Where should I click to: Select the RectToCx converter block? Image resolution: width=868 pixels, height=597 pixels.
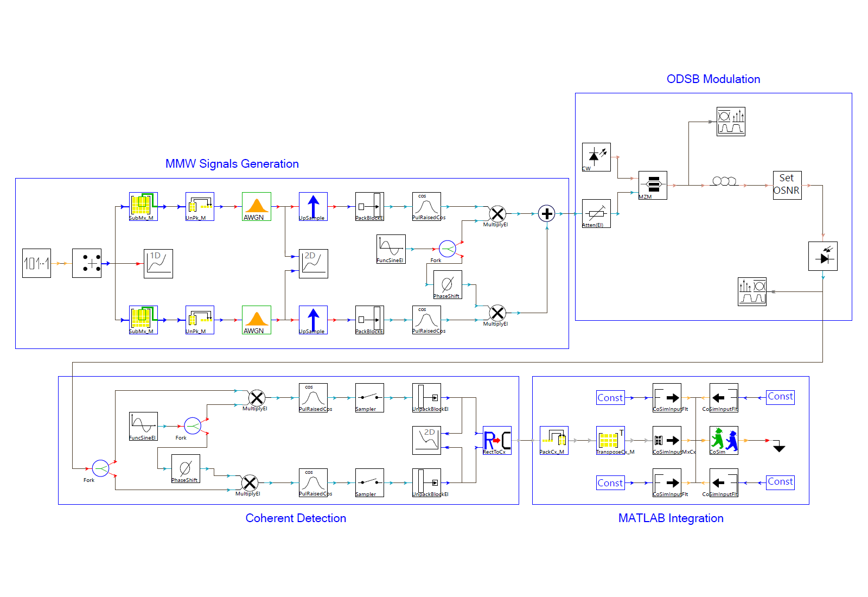click(x=497, y=440)
